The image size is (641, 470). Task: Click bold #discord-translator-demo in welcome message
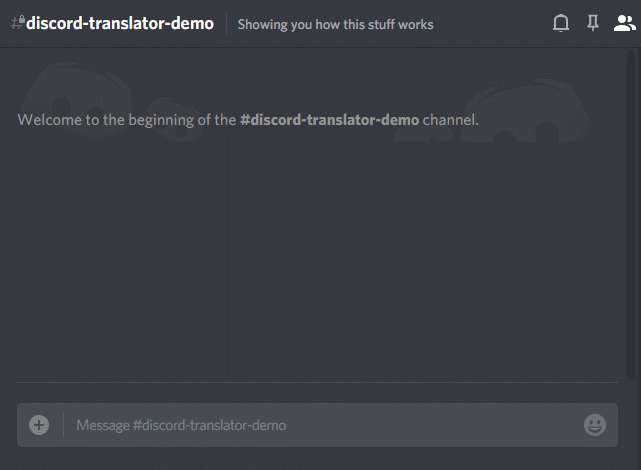point(329,120)
